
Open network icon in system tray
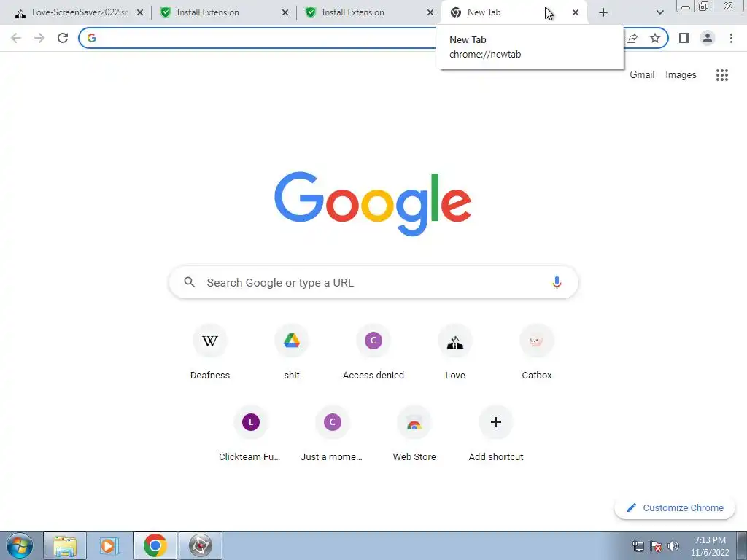tap(638, 546)
